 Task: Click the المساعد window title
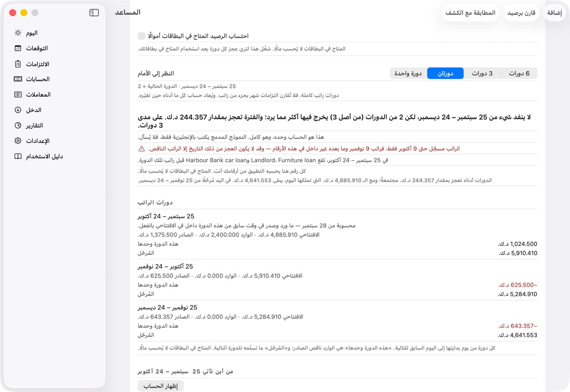click(128, 13)
